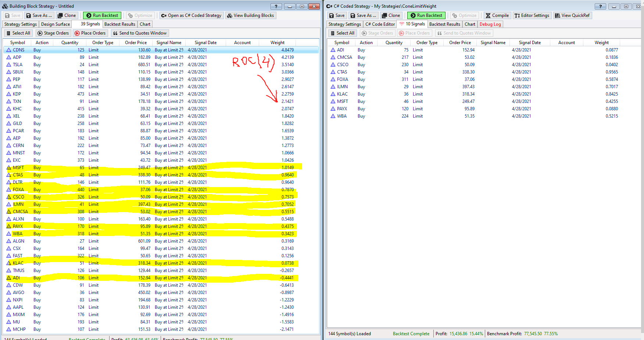
Task: Run Backtest in C# Coded Strategy window
Action: tap(426, 15)
